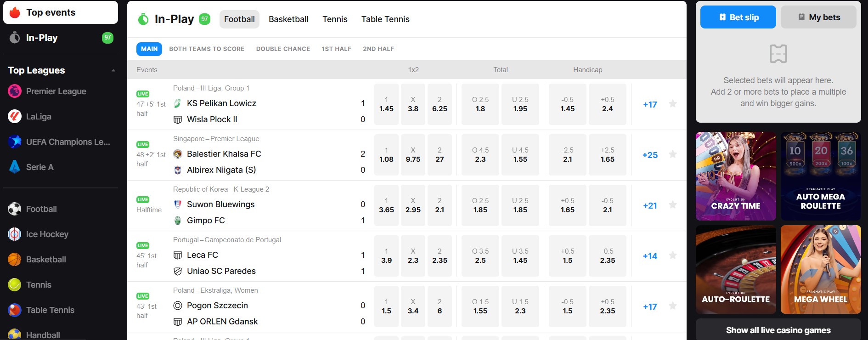Click the In-Play stopwatch icon in sidebar
Screen dimensions: 868x340
[x=15, y=38]
